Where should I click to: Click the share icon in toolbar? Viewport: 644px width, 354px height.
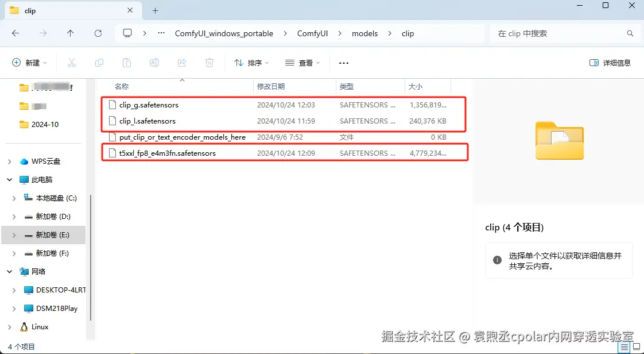click(181, 63)
